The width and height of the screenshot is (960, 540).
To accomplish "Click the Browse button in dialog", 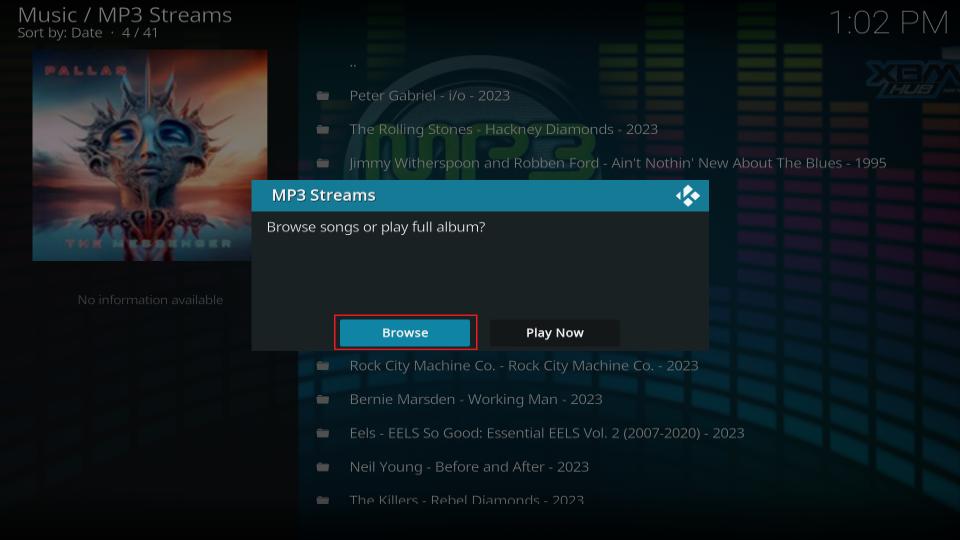I will [x=405, y=332].
